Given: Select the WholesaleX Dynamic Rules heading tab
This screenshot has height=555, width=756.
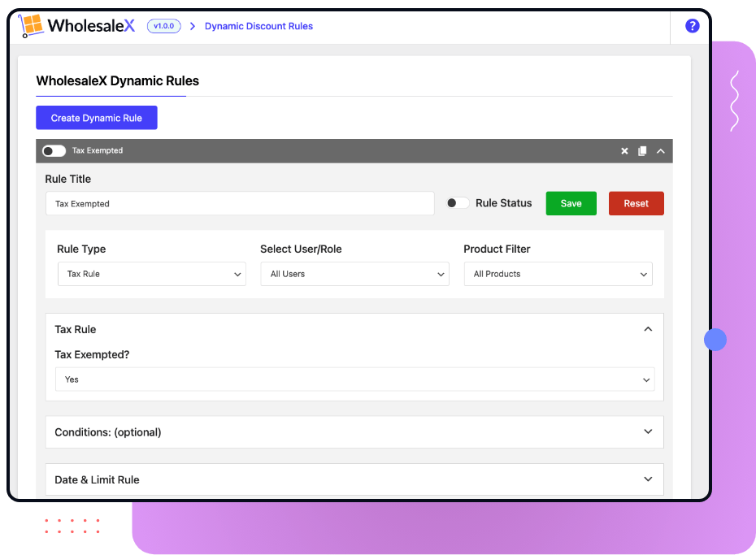Looking at the screenshot, I should pyautogui.click(x=118, y=81).
